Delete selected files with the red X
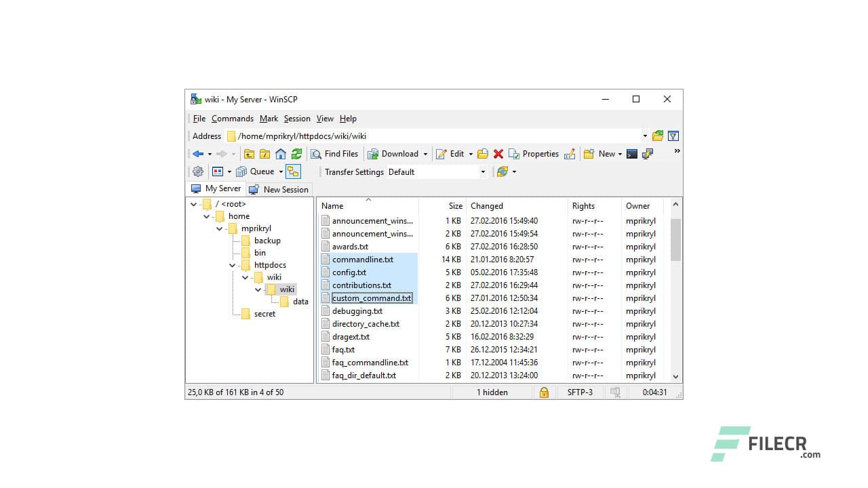This screenshot has height=488, width=868. (498, 153)
